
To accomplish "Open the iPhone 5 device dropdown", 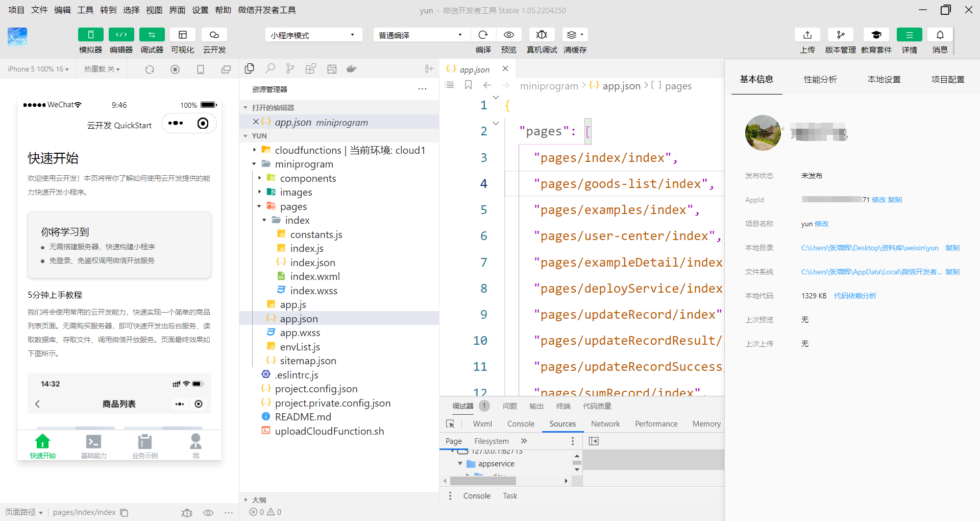I will (x=38, y=69).
